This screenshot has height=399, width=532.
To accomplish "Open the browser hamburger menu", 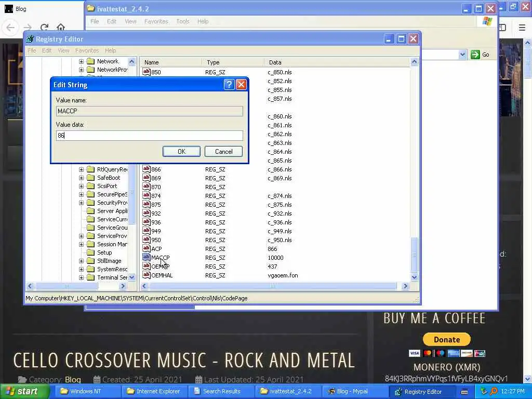I will (522, 27).
